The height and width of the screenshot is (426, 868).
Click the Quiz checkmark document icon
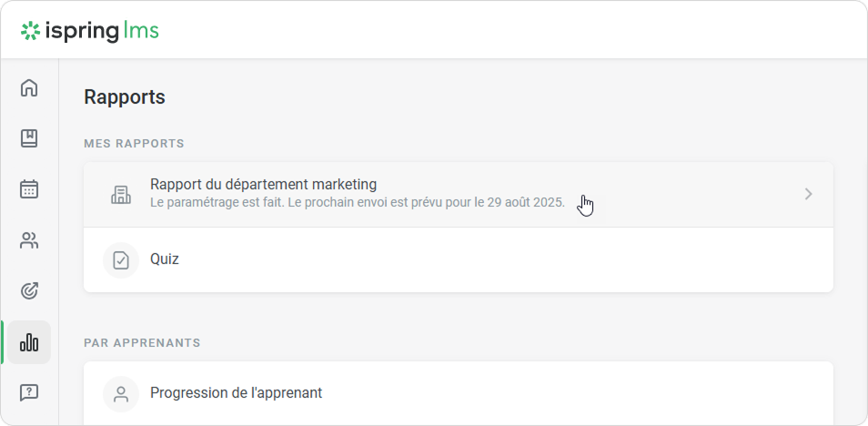(121, 259)
